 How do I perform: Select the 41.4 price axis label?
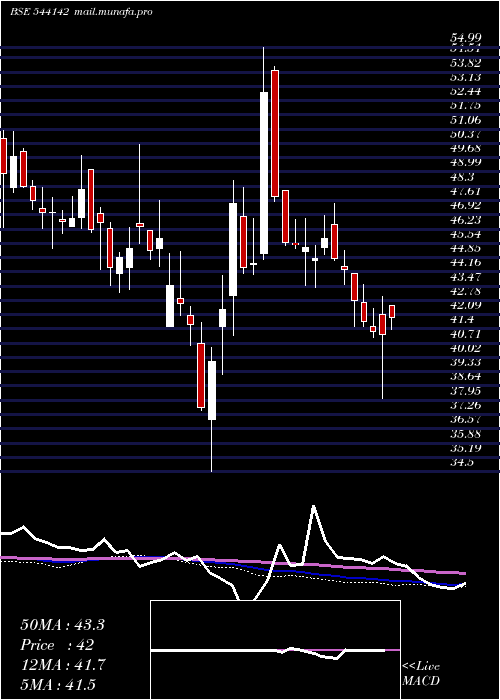[462, 320]
